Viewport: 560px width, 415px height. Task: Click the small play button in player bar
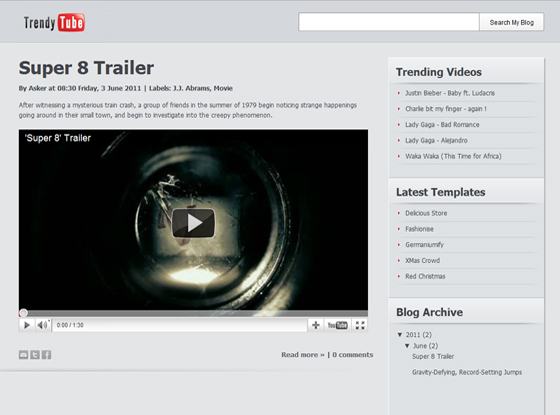pyautogui.click(x=27, y=325)
